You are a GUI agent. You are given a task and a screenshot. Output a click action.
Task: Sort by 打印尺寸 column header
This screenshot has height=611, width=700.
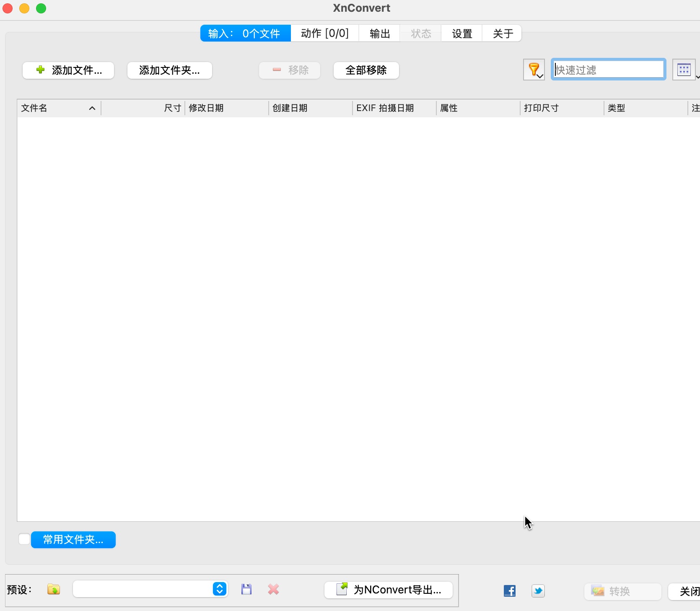click(562, 108)
